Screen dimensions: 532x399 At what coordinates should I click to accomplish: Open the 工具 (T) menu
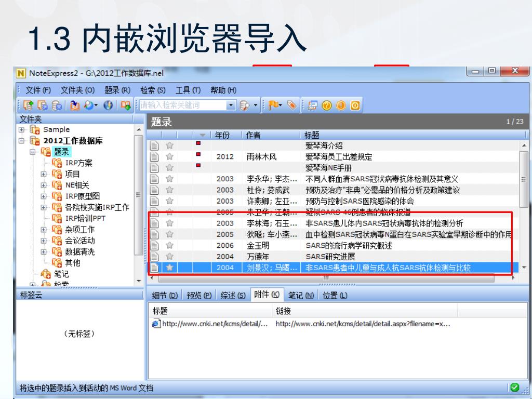click(x=188, y=90)
